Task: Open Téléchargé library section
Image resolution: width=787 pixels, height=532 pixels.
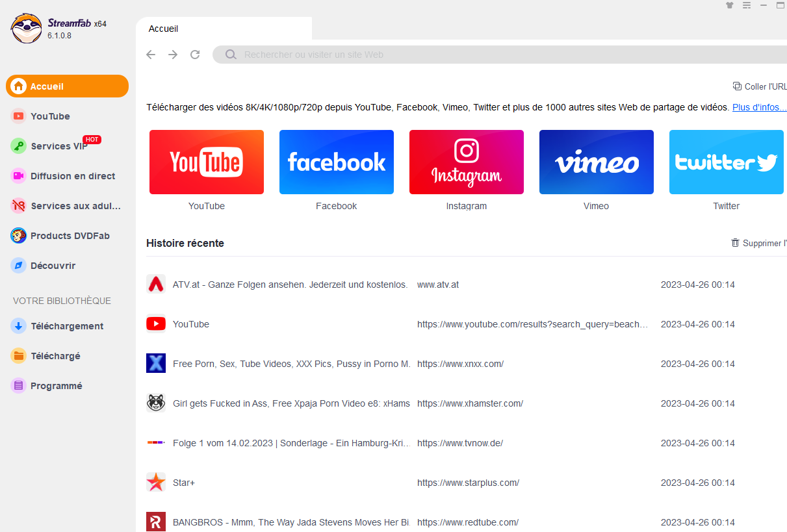Action: pyautogui.click(x=68, y=356)
